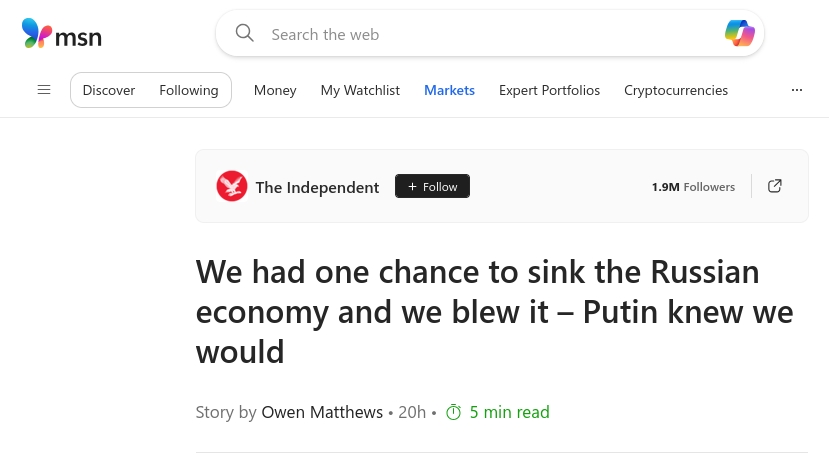Image resolution: width=829 pixels, height=462 pixels.
Task: Click The Independent eagle logo
Action: 232,186
